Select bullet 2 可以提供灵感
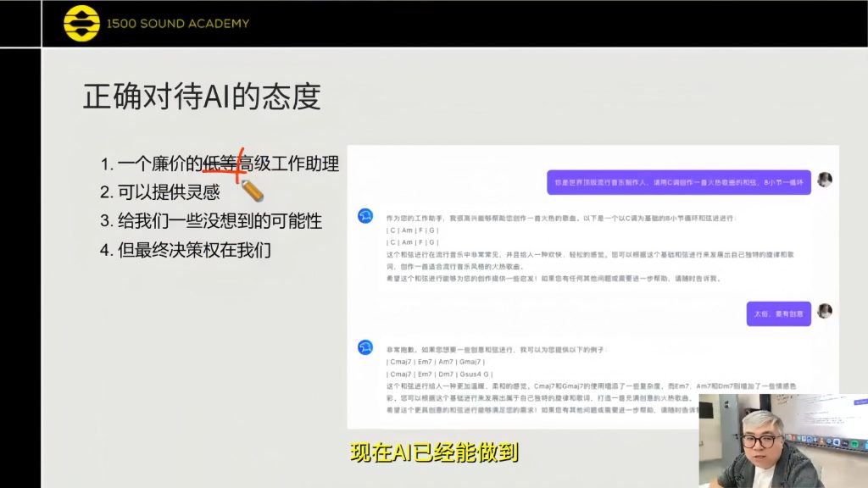 click(161, 192)
